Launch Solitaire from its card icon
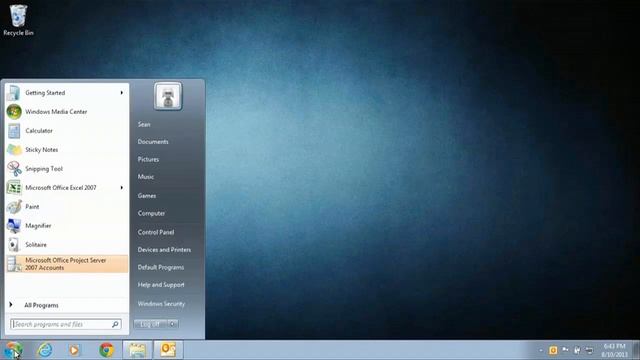 coord(14,244)
